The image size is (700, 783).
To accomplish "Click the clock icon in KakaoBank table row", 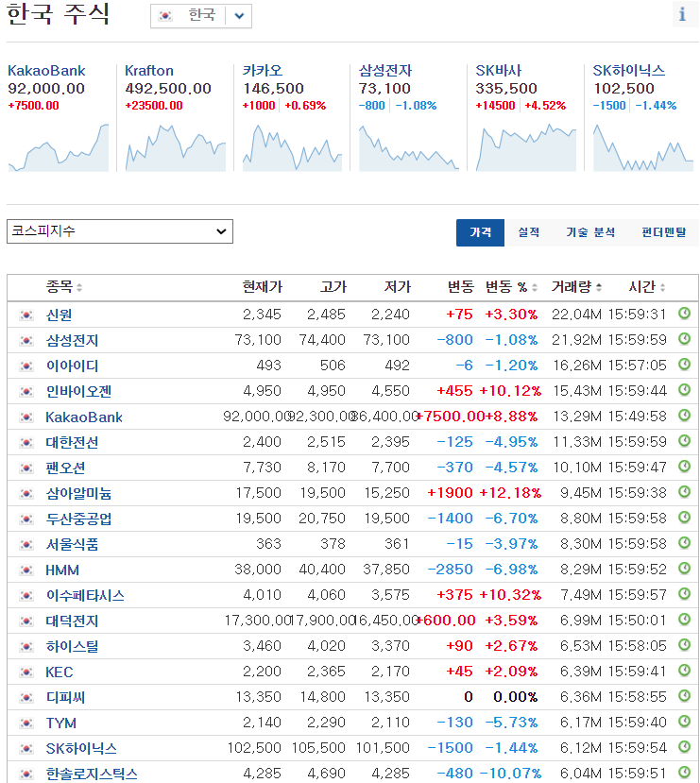I will (684, 416).
